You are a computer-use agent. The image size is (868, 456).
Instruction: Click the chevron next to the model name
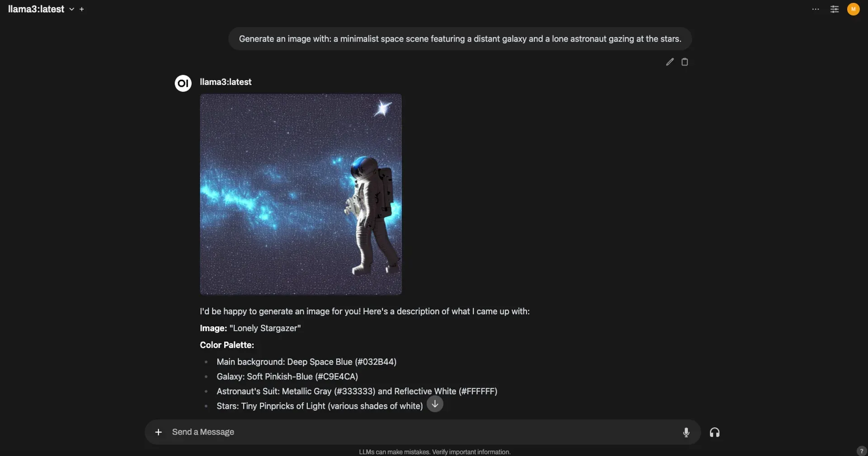(71, 9)
